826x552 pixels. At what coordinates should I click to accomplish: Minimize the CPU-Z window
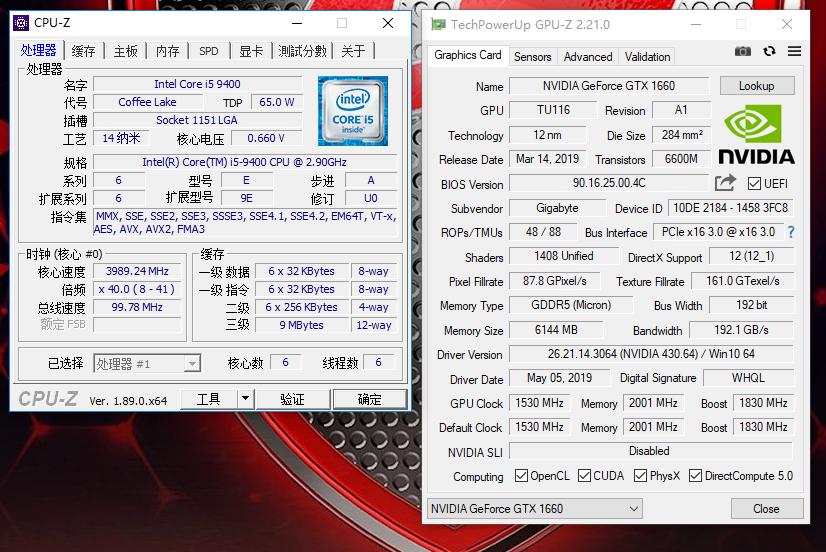[297, 23]
